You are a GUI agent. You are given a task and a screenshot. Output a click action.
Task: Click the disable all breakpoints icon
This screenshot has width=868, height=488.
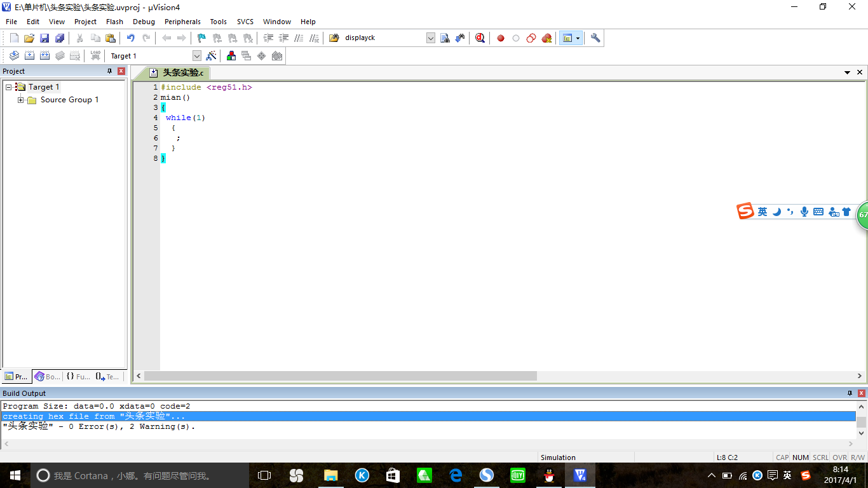click(531, 38)
